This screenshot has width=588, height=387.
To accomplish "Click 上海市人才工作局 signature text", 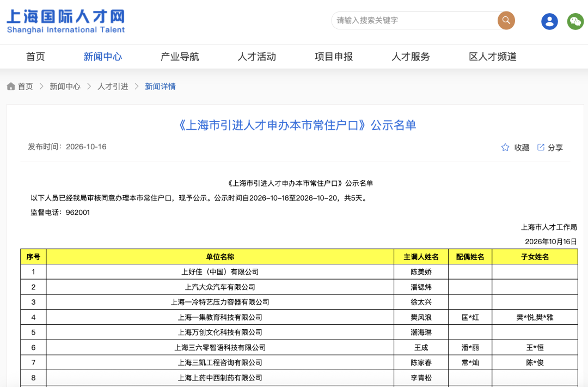I will tap(549, 227).
